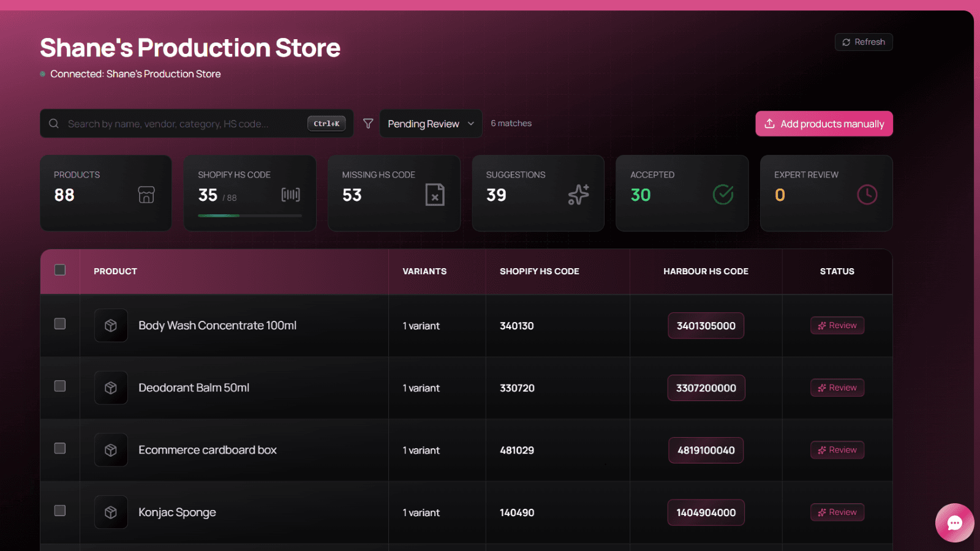
Task: Click the Ctrl+K shortcut badge
Action: [x=326, y=124]
